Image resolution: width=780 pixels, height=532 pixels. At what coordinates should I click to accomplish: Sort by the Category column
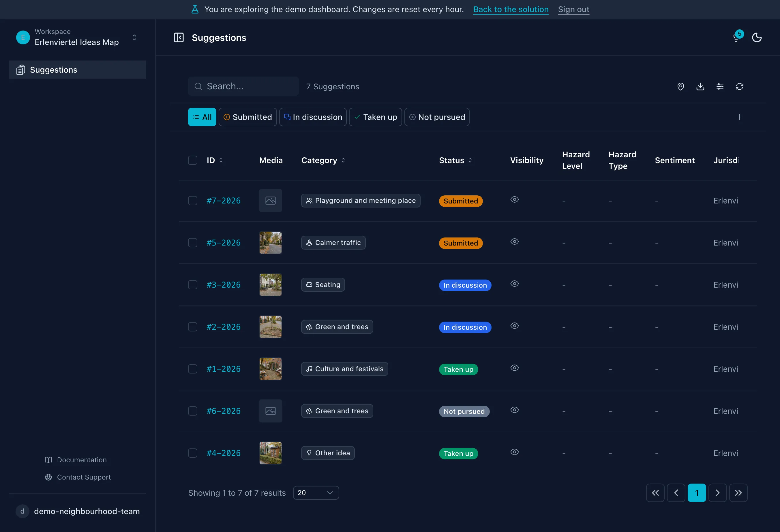click(323, 160)
